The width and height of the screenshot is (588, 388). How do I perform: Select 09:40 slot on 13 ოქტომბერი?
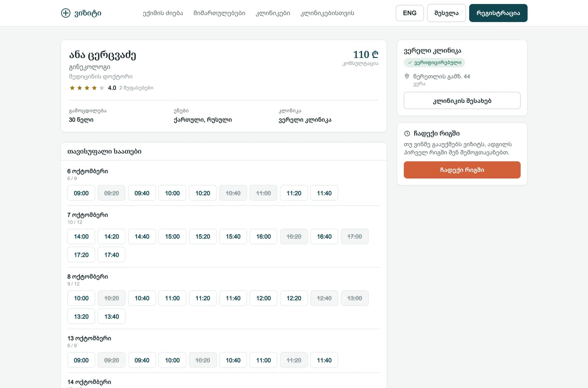[142, 360]
